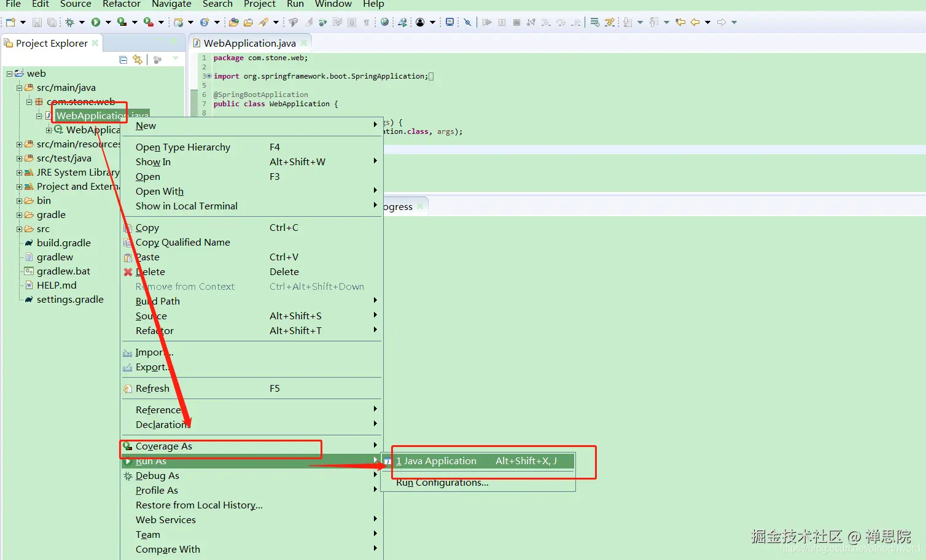Image resolution: width=926 pixels, height=560 pixels.
Task: Open the Refactor menu in menu bar
Action: click(122, 4)
